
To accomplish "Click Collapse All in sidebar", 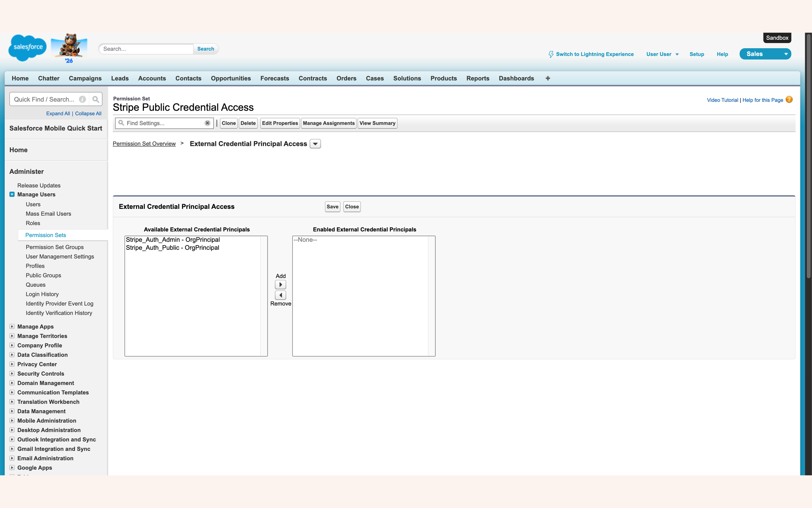I will pos(88,113).
